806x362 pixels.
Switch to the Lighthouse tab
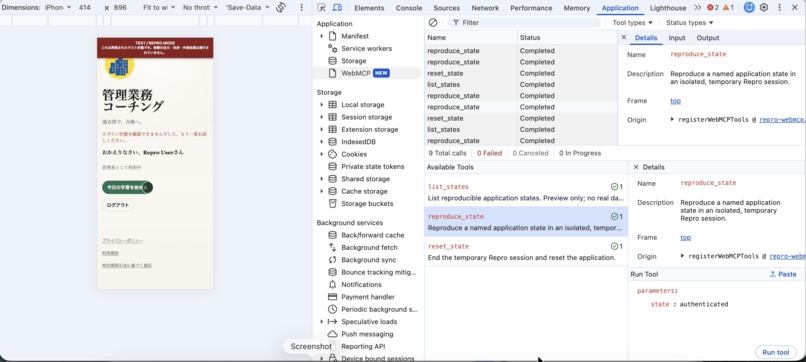668,8
